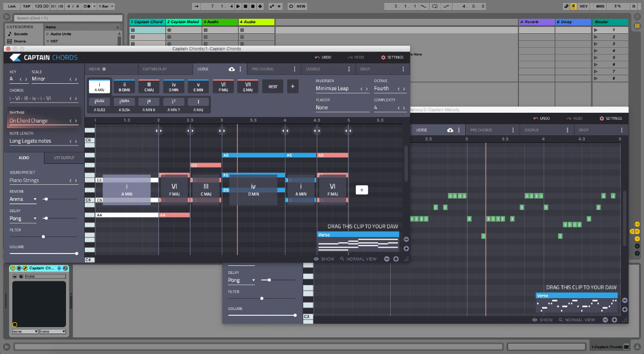
Task: Toggle the MIDI map mode switch
Action: tap(600, 6)
